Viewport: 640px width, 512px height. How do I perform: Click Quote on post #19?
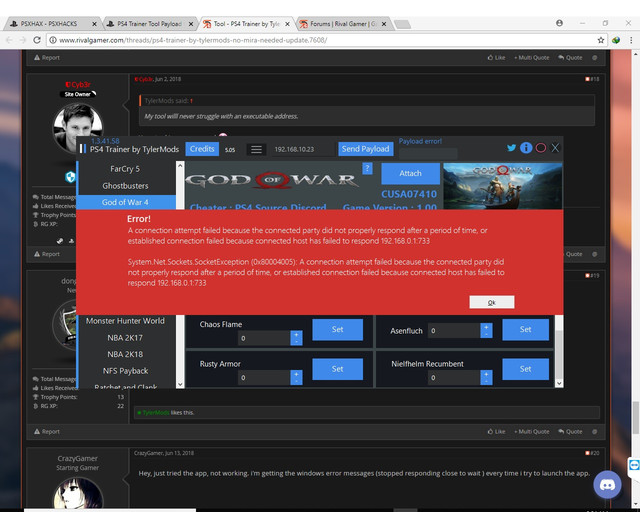(570, 432)
